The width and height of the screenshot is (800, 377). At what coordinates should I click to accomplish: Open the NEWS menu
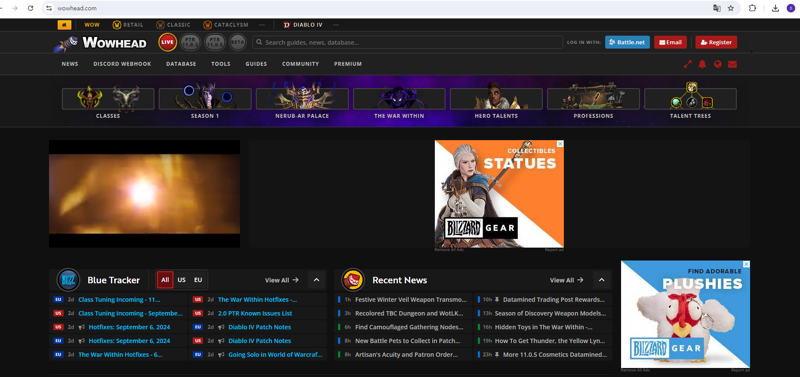[70, 64]
